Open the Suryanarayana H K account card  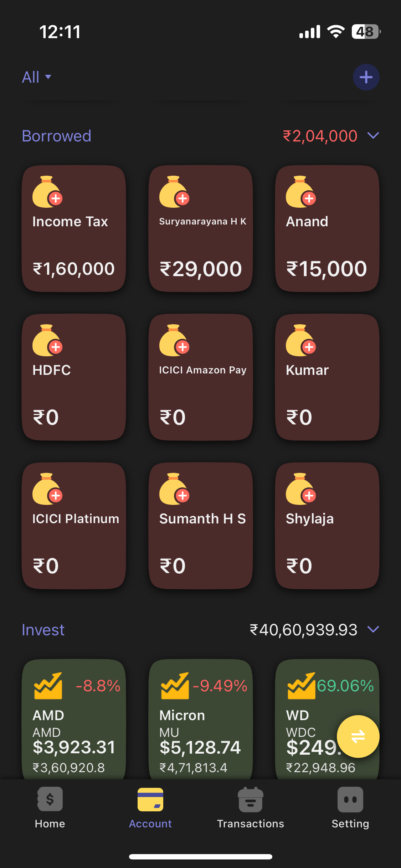(x=201, y=228)
